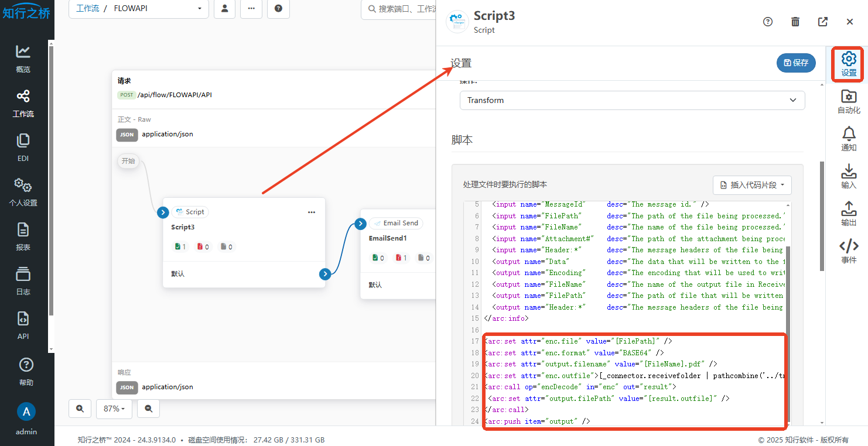Viewport: 868px width, 446px height.
Task: Click the 工作流 breadcrumb link
Action: pyautogui.click(x=87, y=9)
